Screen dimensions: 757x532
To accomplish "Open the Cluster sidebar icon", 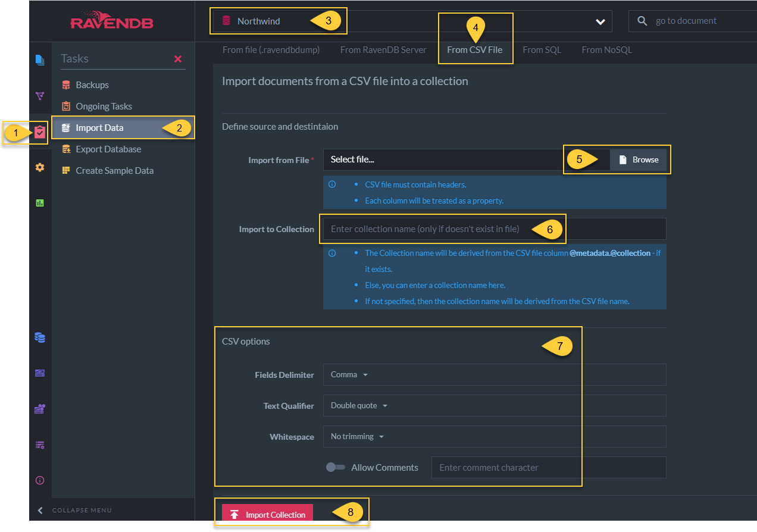I will coord(40,409).
